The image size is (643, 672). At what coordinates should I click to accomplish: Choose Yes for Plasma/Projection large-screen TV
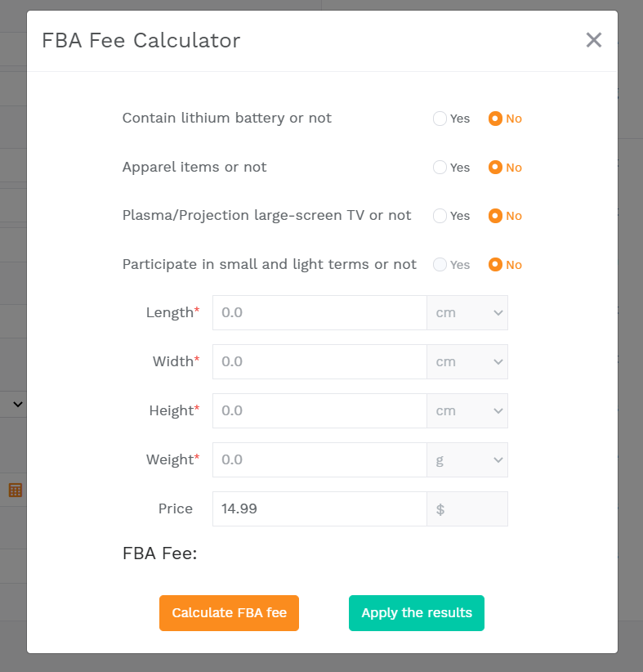(x=440, y=216)
